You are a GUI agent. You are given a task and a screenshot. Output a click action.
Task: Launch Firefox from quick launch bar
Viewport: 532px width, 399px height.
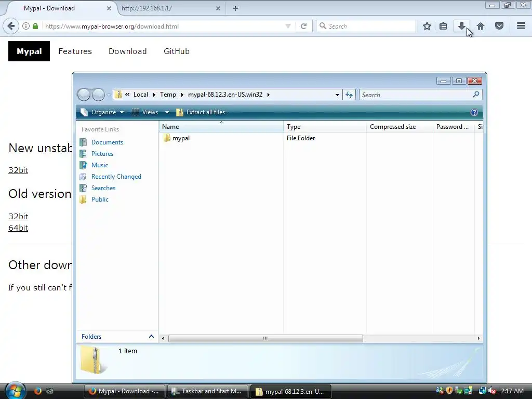tap(37, 391)
